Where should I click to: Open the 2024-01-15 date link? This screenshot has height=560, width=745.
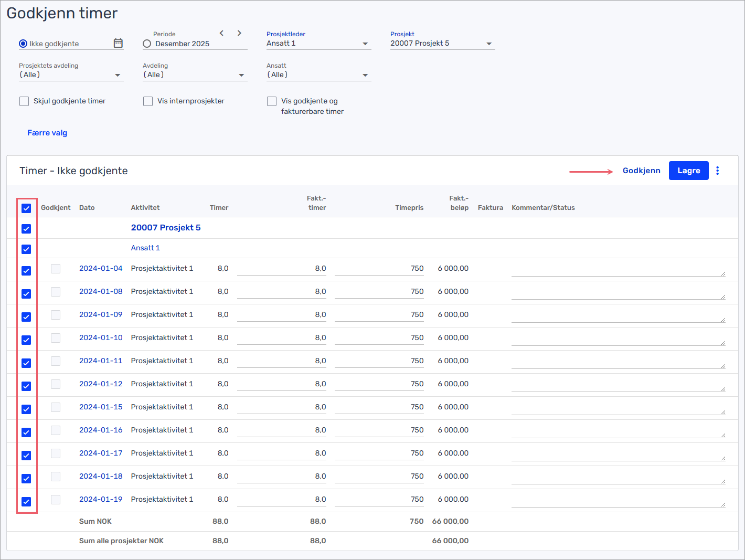[101, 407]
